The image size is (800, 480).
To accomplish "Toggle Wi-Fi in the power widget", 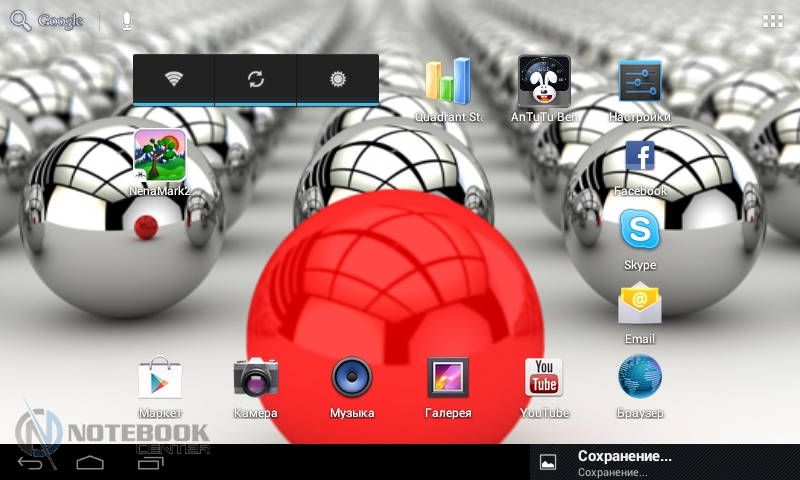I will click(x=174, y=79).
